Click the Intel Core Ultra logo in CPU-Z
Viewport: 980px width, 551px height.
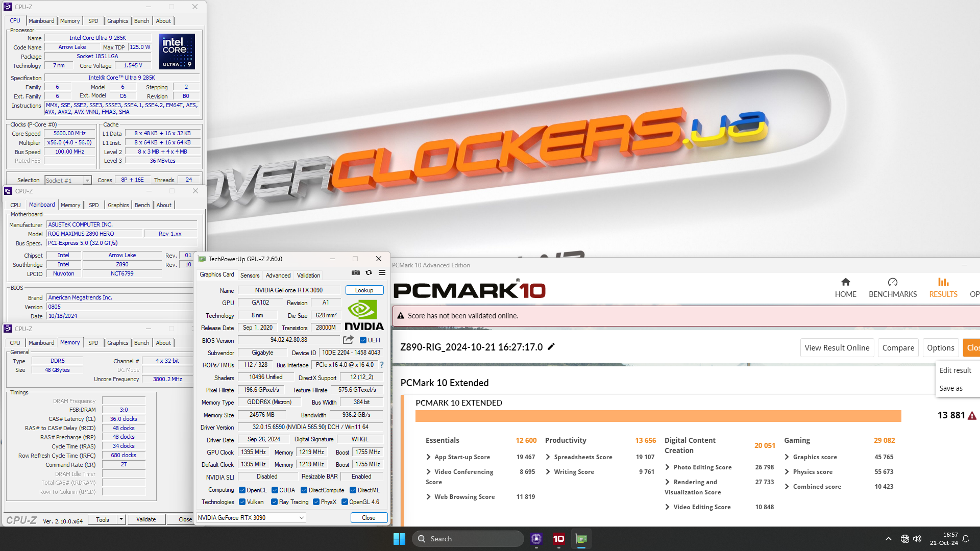(x=176, y=53)
